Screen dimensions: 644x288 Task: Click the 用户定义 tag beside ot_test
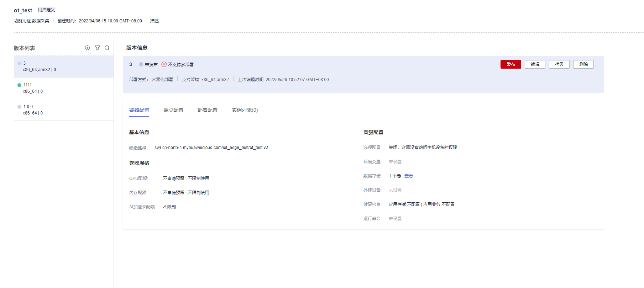[46, 10]
